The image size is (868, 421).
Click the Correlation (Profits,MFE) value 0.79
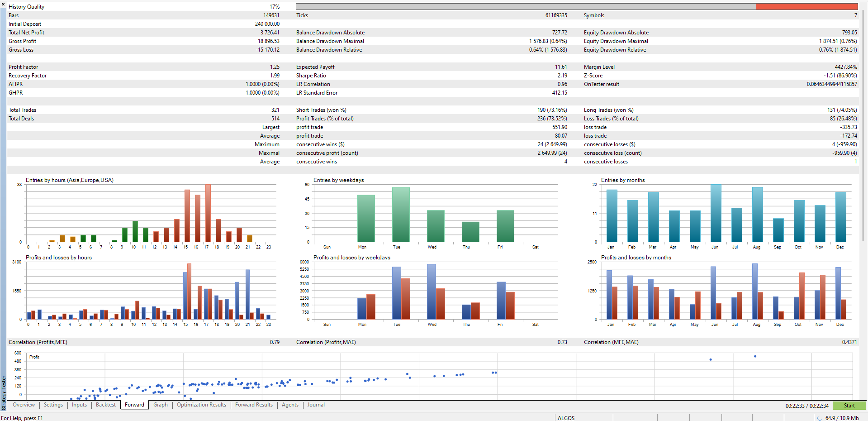coord(275,342)
